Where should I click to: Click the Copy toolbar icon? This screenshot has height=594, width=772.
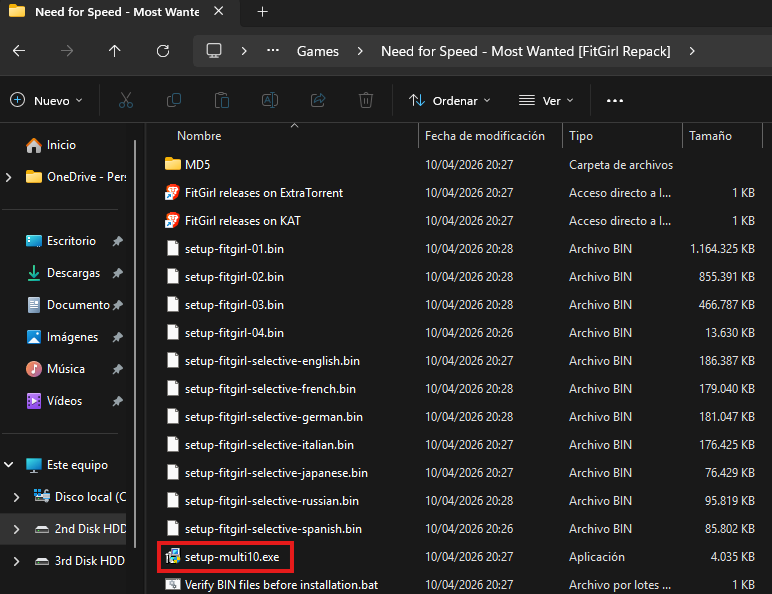coord(174,100)
